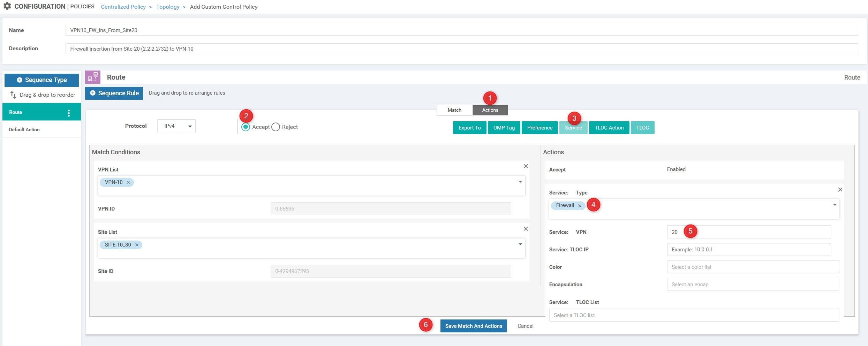Add the TLOC Action button option
This screenshot has width=868, height=346.
(x=609, y=128)
